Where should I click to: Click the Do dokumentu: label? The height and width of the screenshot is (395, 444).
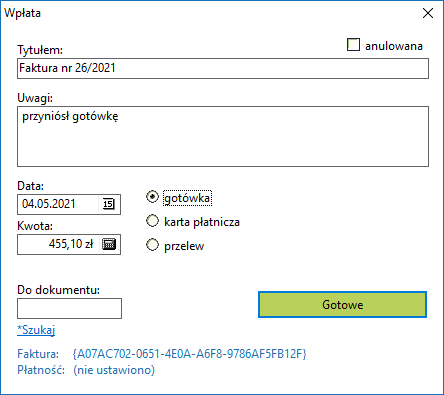click(x=59, y=290)
